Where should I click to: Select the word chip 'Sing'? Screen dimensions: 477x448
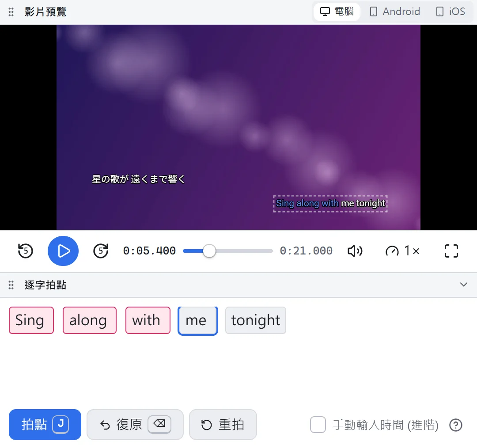pos(31,320)
